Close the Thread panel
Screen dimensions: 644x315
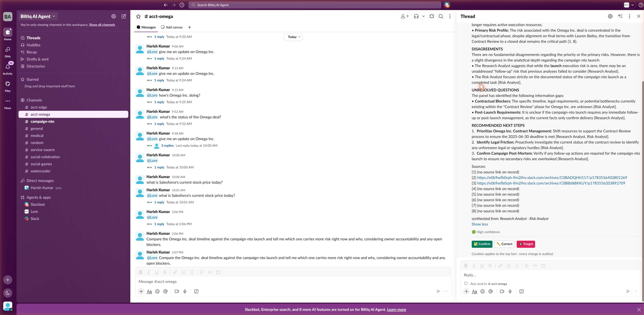[x=638, y=16]
